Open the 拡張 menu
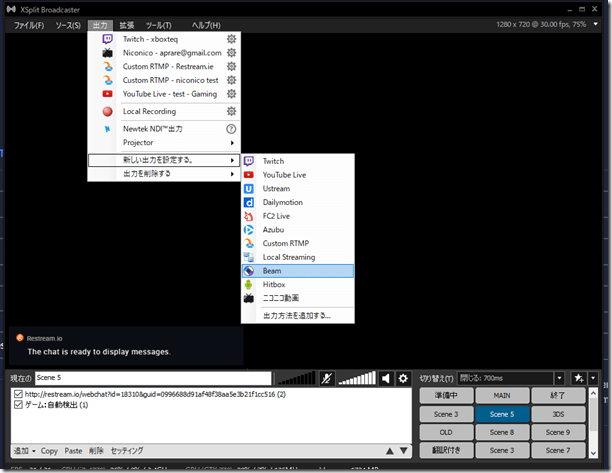 pos(127,25)
